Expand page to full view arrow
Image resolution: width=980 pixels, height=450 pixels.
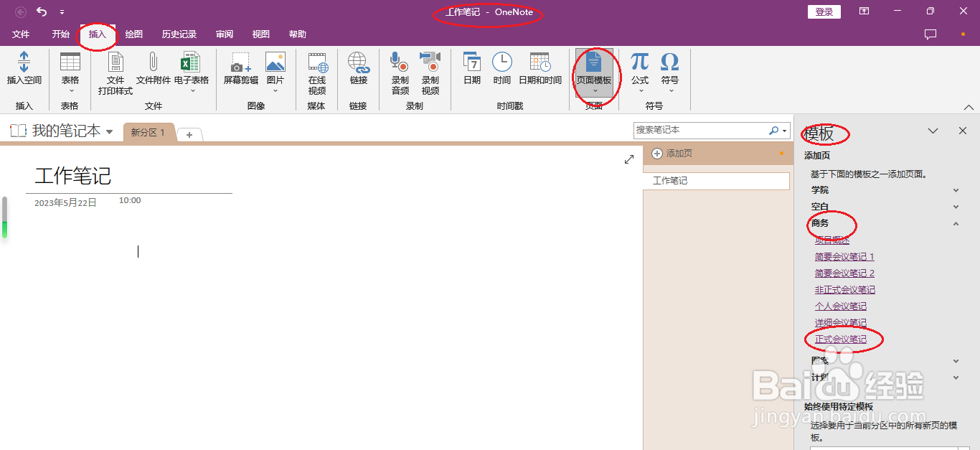[629, 159]
